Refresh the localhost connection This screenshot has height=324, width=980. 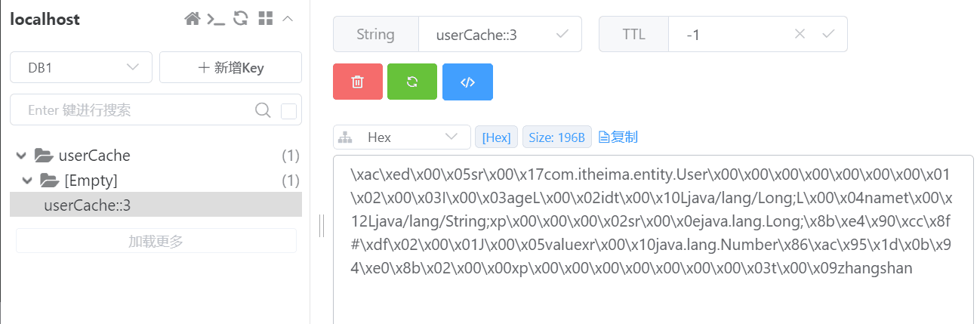[241, 19]
